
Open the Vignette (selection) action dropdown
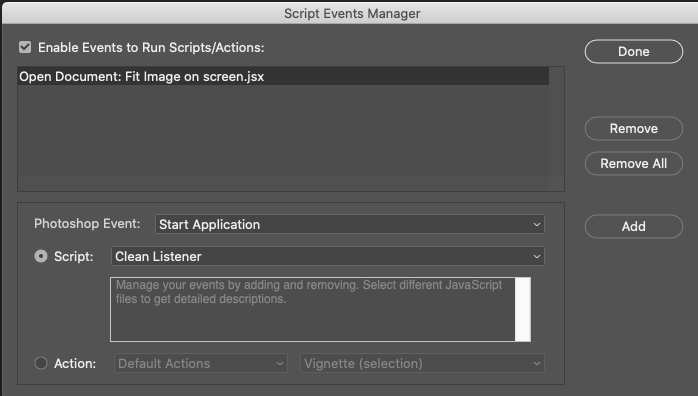click(x=422, y=363)
